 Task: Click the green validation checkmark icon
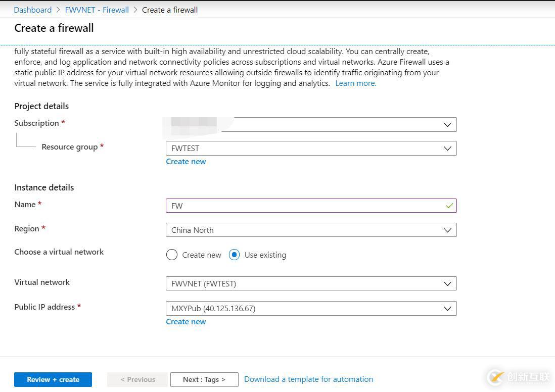tap(448, 206)
